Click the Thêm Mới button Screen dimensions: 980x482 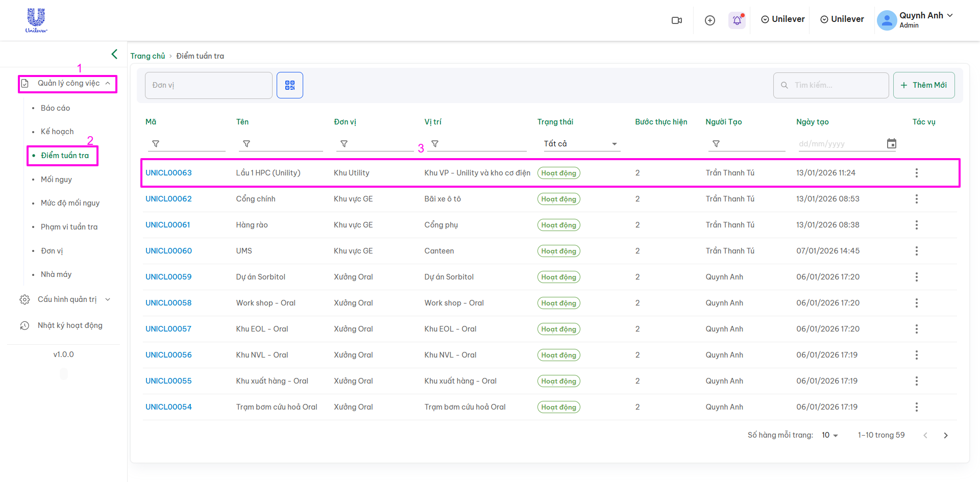(x=923, y=85)
